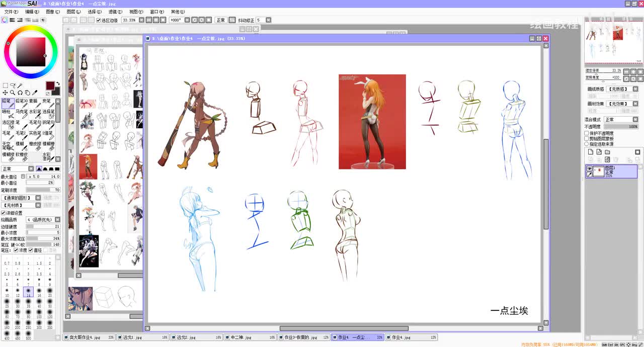
Task: Select the lasso selection tool
Action: click(13, 85)
